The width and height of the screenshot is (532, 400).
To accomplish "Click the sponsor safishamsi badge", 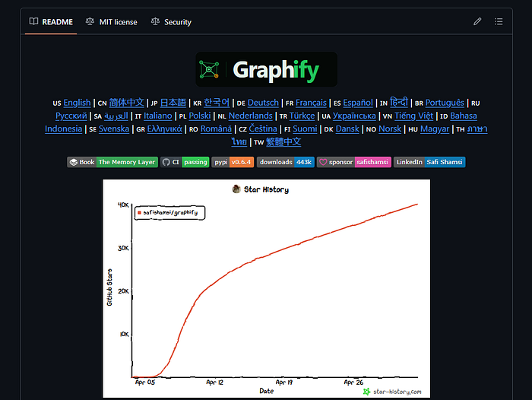I will pos(354,162).
